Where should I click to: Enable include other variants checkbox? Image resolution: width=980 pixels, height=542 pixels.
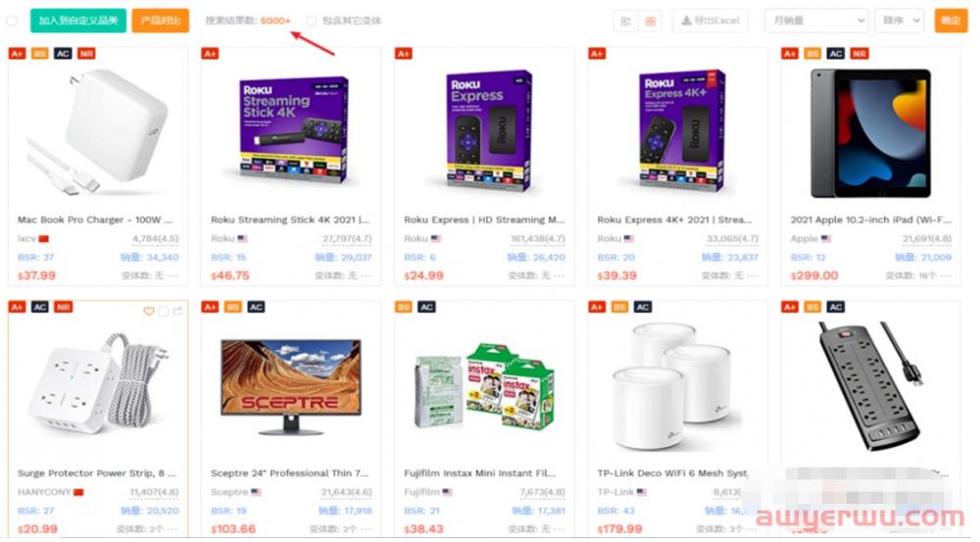tap(312, 21)
